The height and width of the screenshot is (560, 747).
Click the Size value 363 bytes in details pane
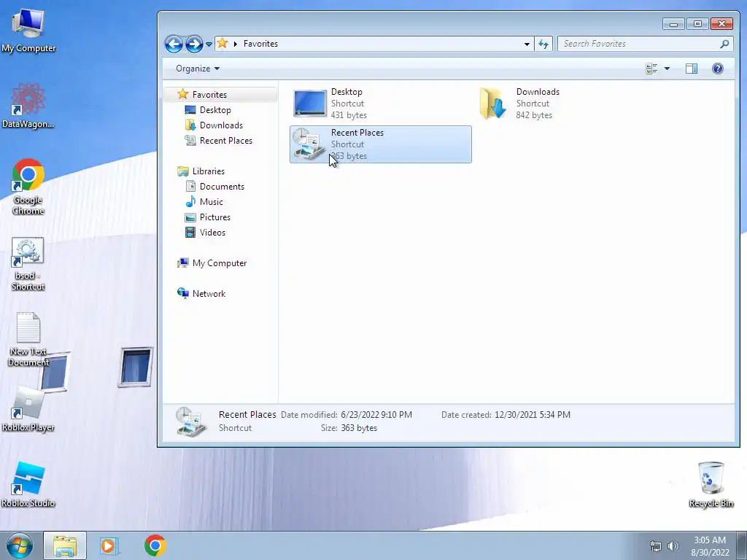[x=359, y=428]
